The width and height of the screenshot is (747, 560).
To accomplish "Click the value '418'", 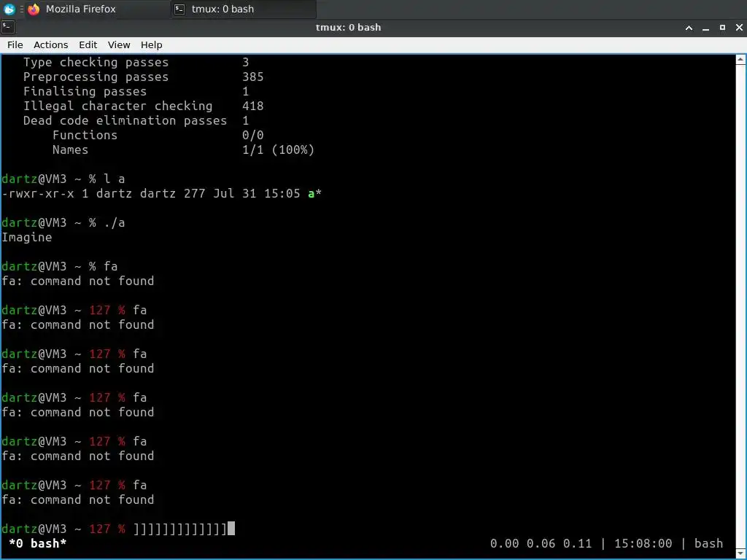I will pos(253,106).
